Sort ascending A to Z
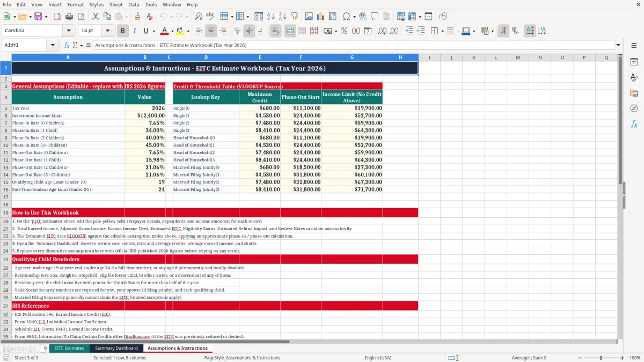This screenshot has width=644, height=362. [x=271, y=17]
